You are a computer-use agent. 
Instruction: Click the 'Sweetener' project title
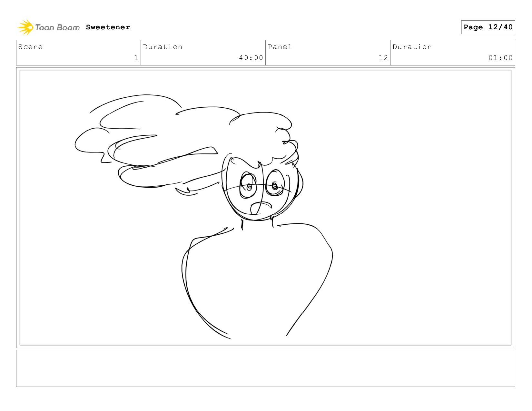(x=108, y=27)
